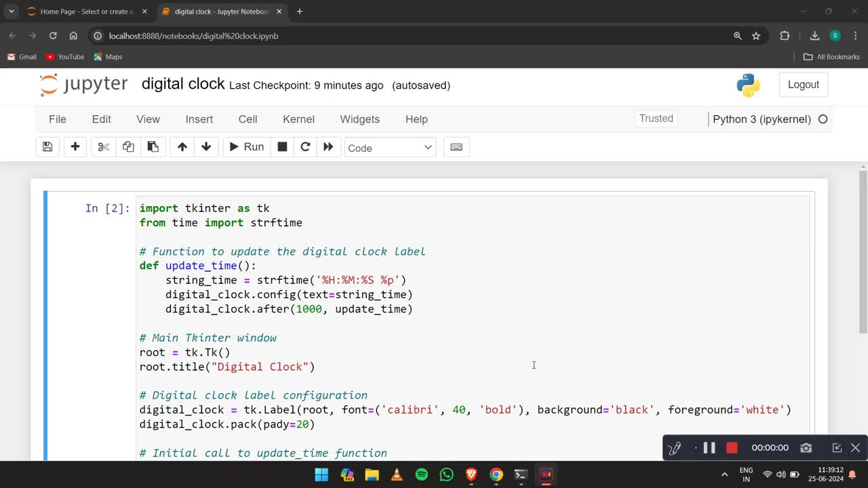The image size is (868, 488).
Task: Pause the screen recording
Action: (x=709, y=447)
